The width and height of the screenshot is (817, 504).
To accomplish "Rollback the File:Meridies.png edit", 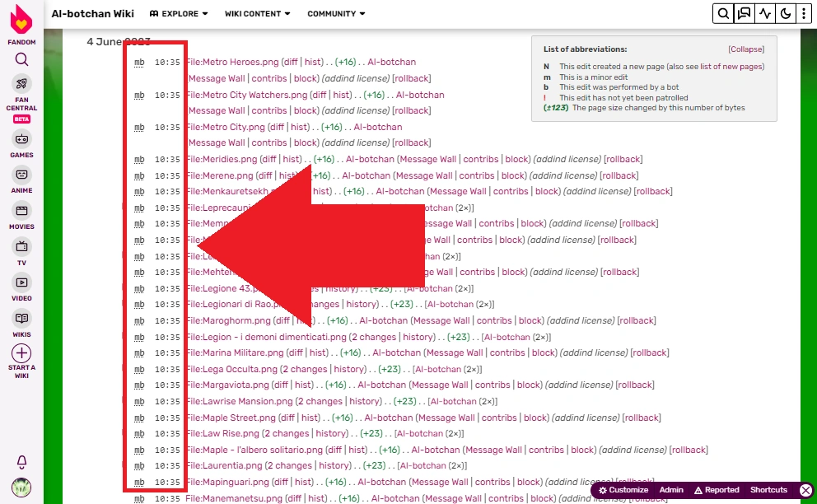I will click(x=623, y=159).
